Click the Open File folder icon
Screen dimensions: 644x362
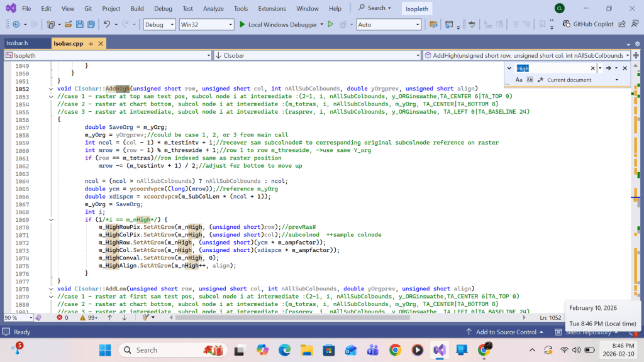pos(68,25)
